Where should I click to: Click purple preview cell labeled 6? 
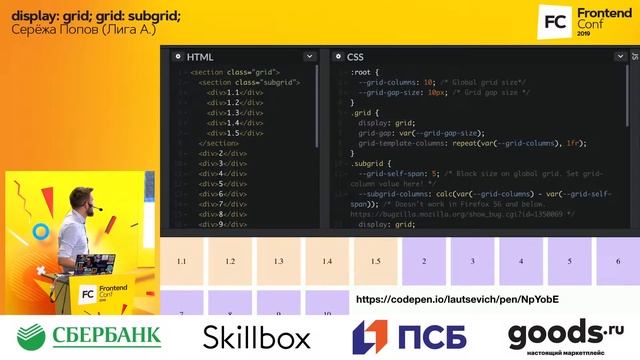coord(618,261)
